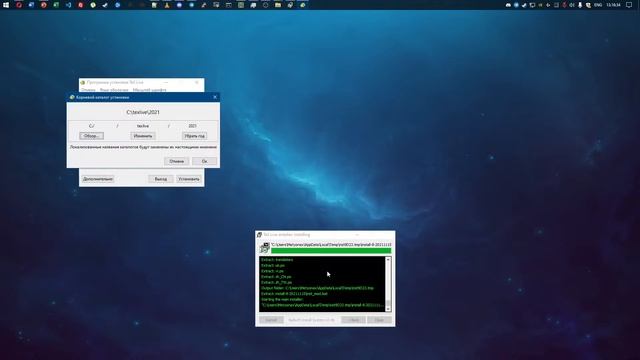Click the Изменить button under texlive
Image resolution: width=640 pixels, height=360 pixels.
pos(143,136)
